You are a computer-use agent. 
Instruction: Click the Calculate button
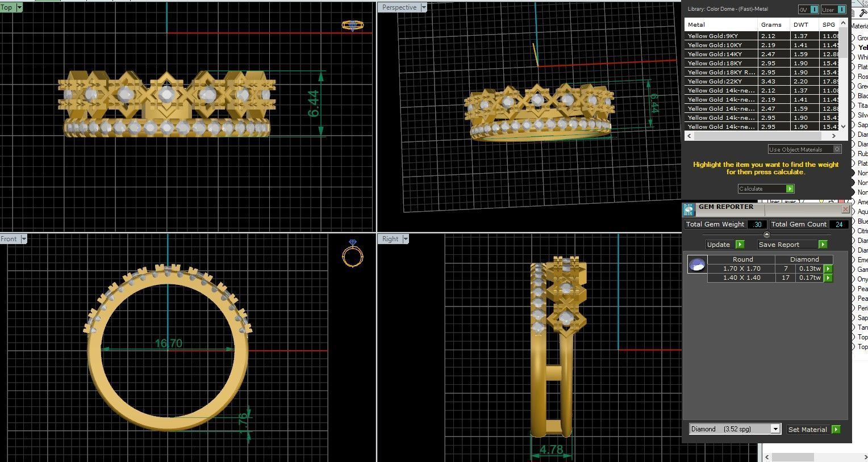766,188
